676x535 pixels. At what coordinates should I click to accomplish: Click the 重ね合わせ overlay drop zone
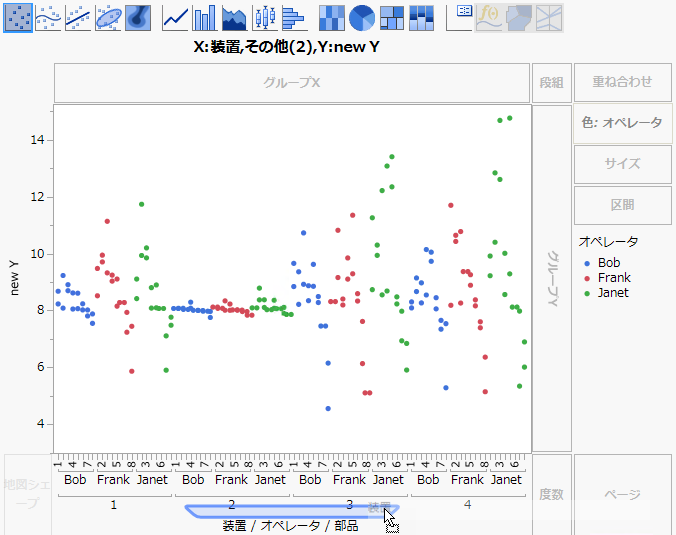point(622,82)
